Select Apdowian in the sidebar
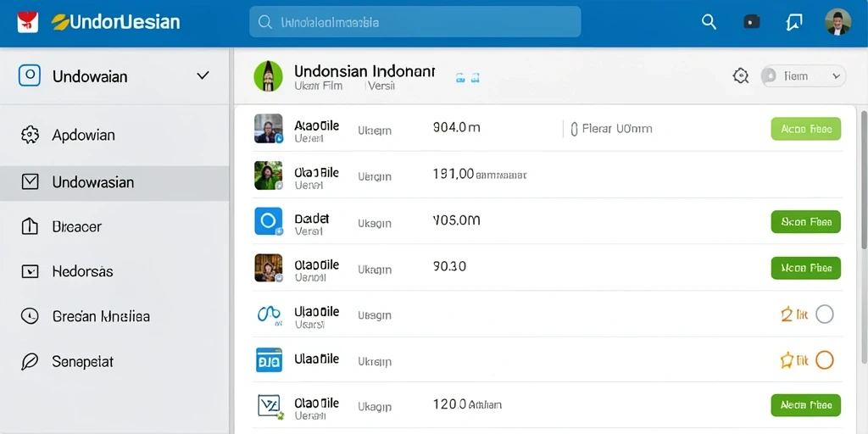The width and height of the screenshot is (868, 434). click(x=84, y=135)
